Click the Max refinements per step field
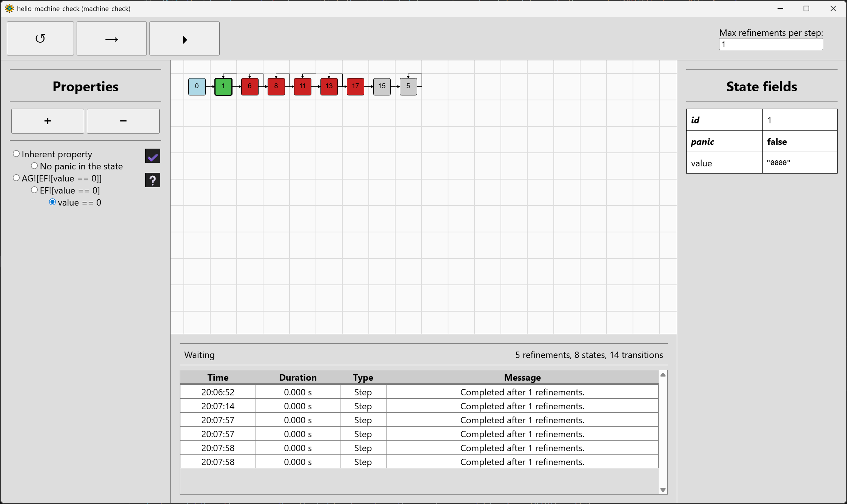847x504 pixels. coord(770,44)
